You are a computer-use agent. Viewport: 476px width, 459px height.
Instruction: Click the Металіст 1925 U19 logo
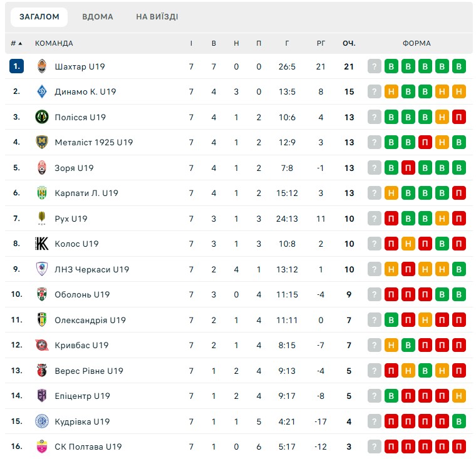42,142
